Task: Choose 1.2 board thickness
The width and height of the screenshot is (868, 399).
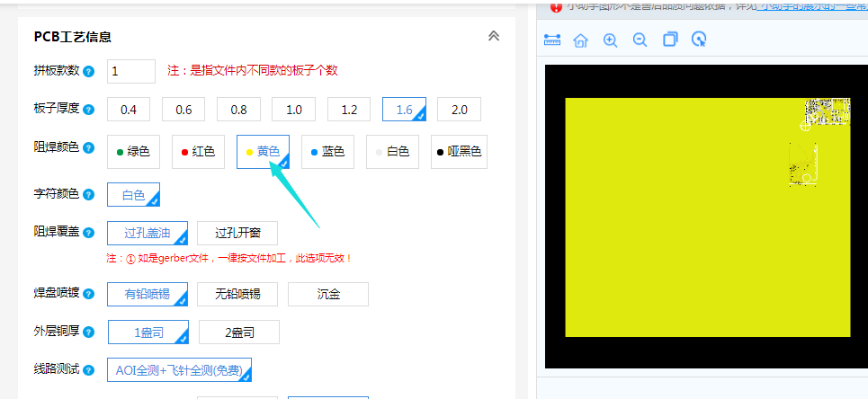Action: [x=349, y=110]
